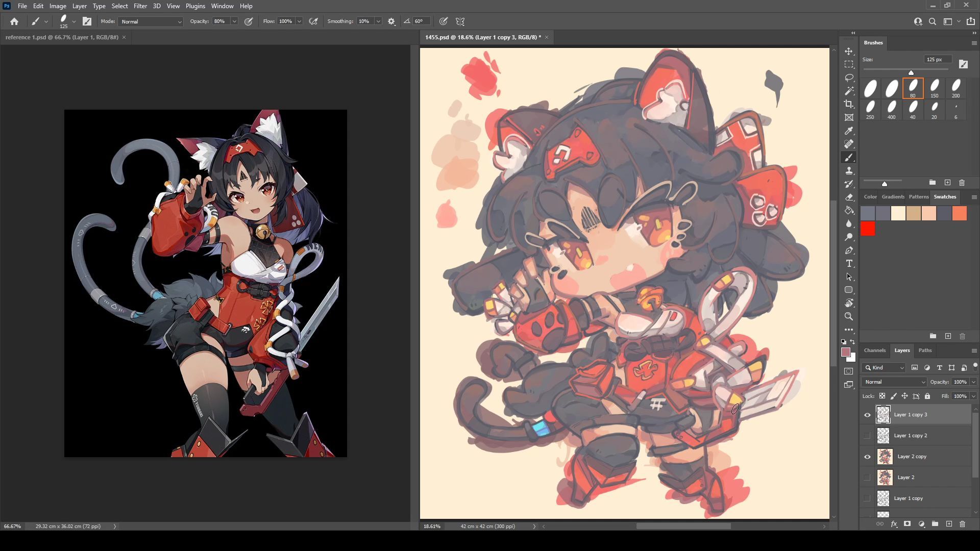
Task: Show Layer 2 visibility box
Action: 867,478
